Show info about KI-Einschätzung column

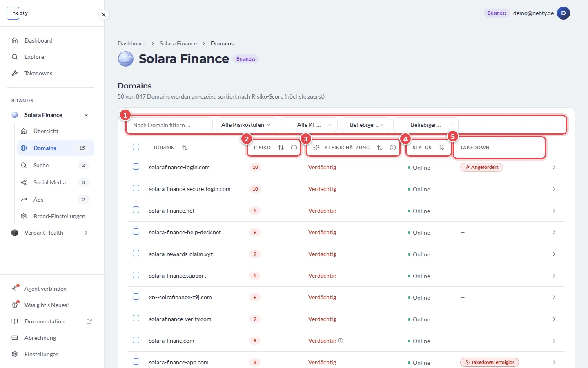tap(393, 148)
